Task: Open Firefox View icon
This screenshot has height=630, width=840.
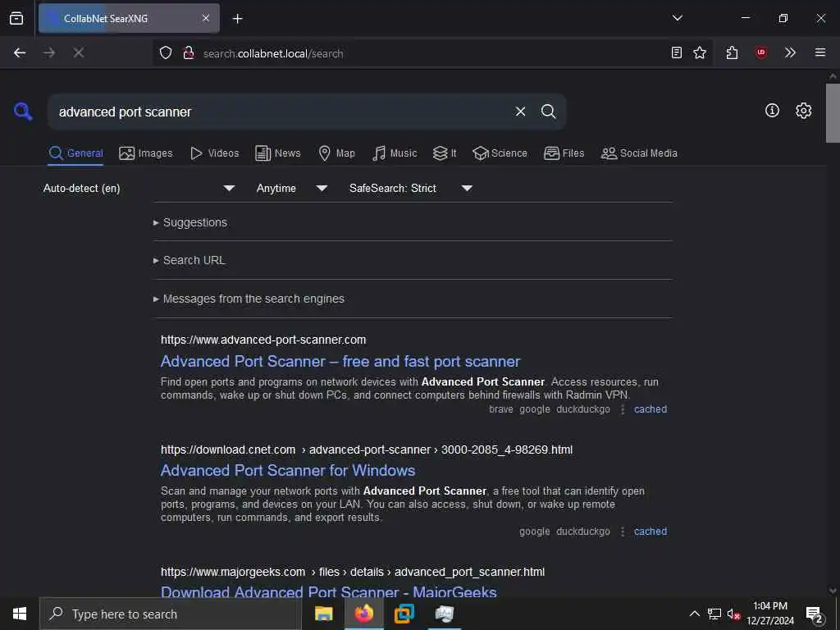Action: (16, 18)
